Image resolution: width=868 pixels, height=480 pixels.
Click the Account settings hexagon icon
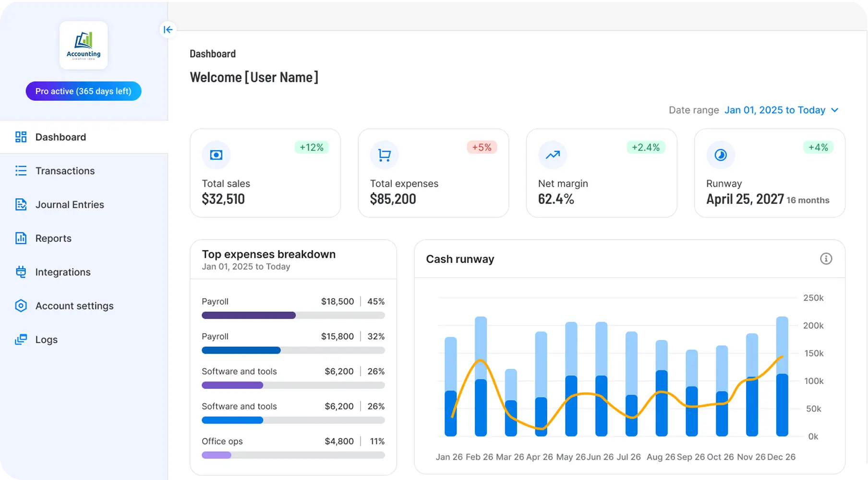click(21, 306)
